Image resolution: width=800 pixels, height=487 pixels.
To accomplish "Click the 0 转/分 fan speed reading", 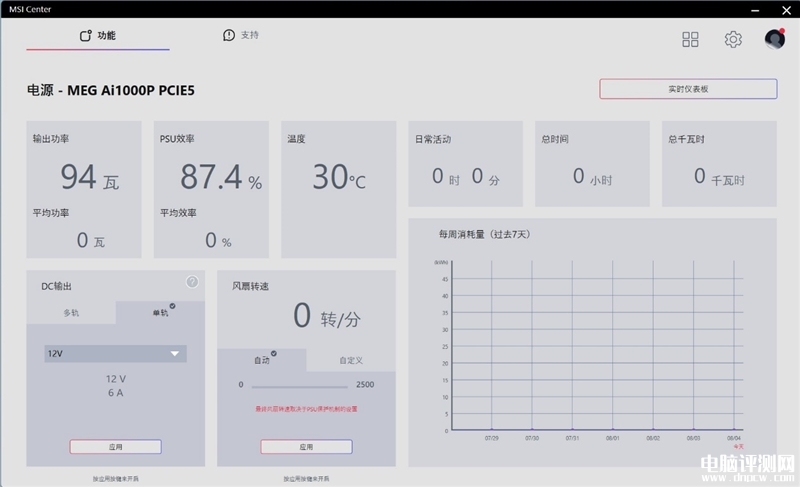I will [327, 316].
